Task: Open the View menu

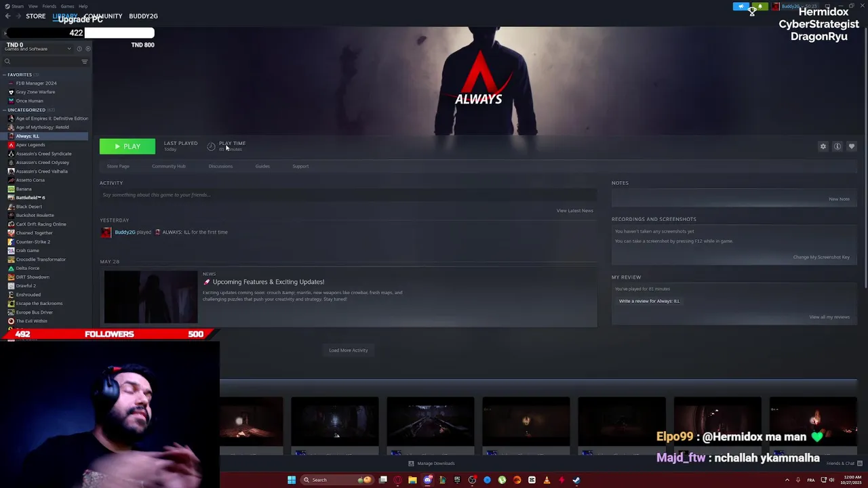Action: 33,6
